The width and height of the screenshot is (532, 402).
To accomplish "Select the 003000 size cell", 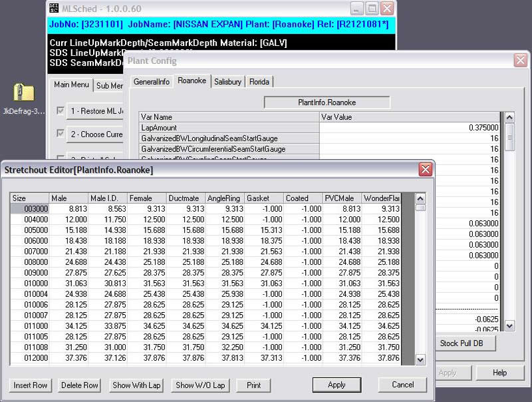I will click(30, 208).
